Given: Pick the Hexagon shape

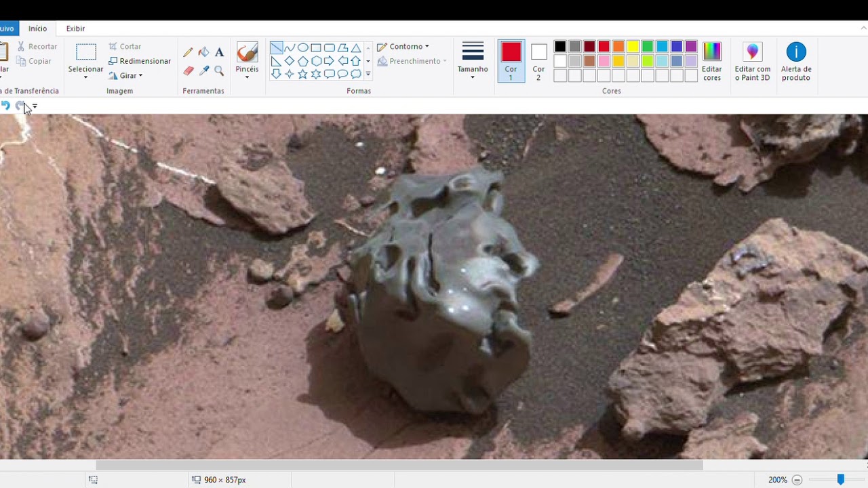Looking at the screenshot, I should [316, 61].
